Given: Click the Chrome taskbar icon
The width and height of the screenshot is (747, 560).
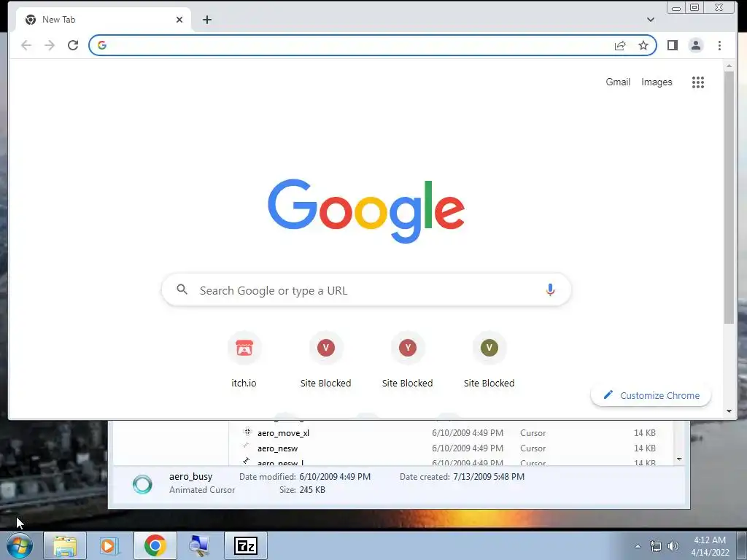Looking at the screenshot, I should tap(155, 545).
